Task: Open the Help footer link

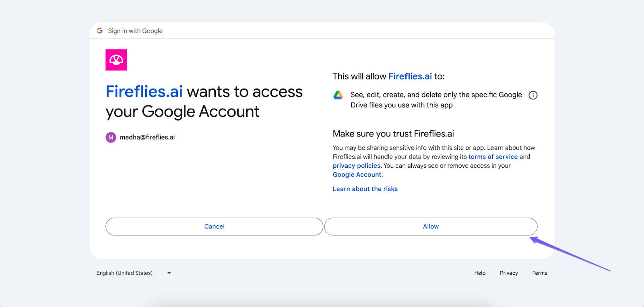Action: (x=480, y=273)
